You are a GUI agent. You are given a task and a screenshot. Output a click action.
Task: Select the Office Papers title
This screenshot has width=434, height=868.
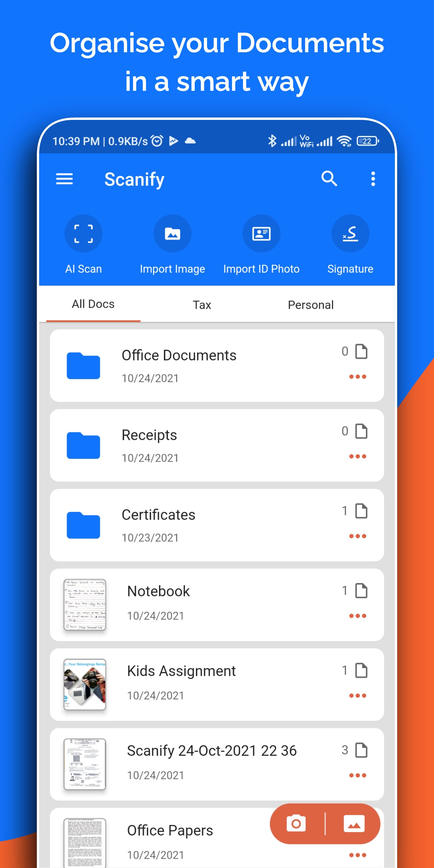point(170,831)
